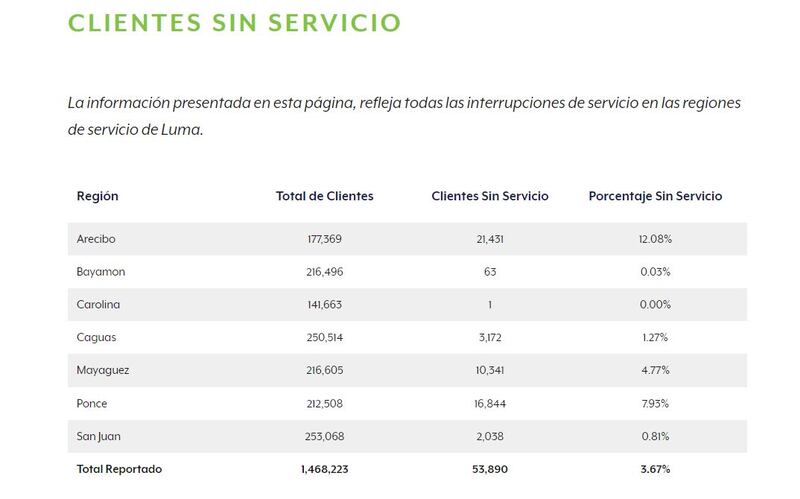
Task: Click the Caguas region name
Action: 96,338
